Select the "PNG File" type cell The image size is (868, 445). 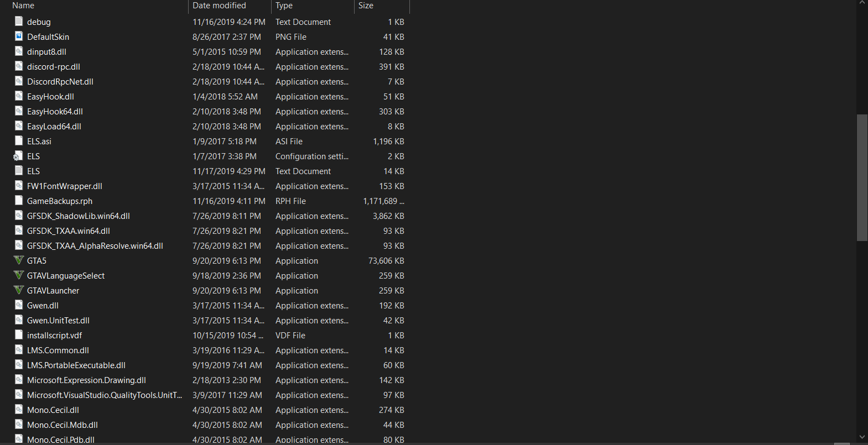click(291, 37)
